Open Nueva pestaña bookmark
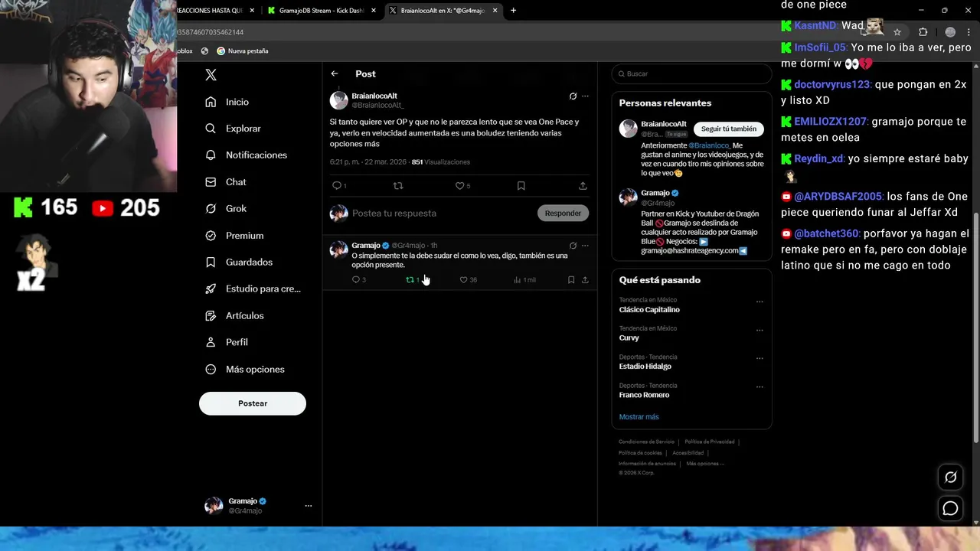Screen dimensions: 980x551 (243, 51)
